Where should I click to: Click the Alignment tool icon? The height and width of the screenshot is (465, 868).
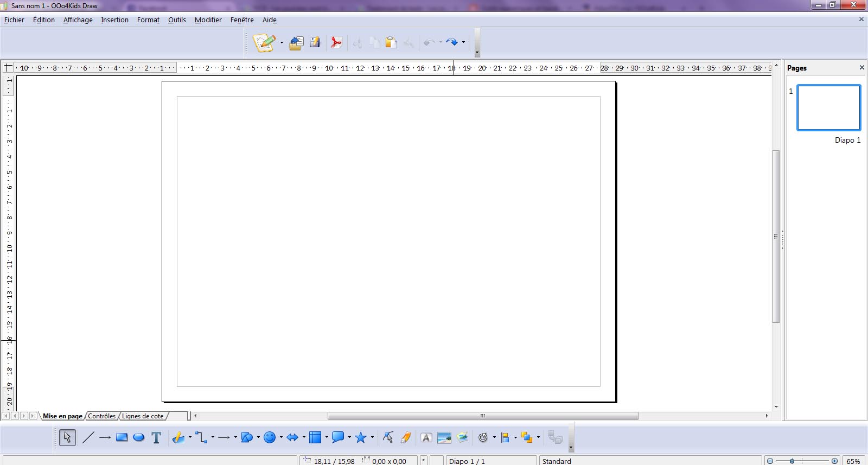(x=505, y=437)
